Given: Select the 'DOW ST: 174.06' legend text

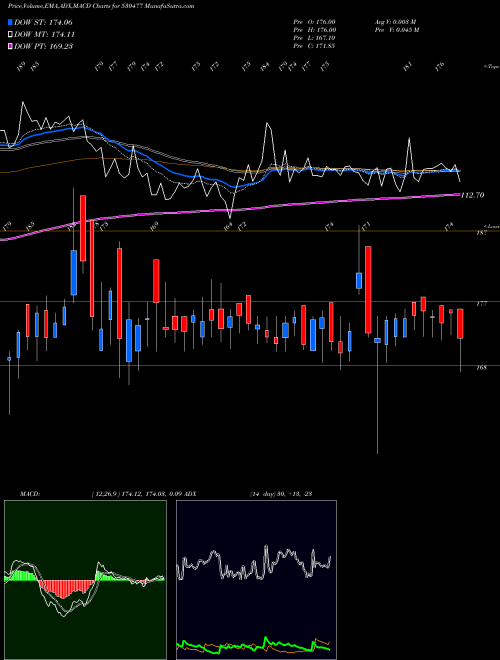Looking at the screenshot, I should pos(43,22).
